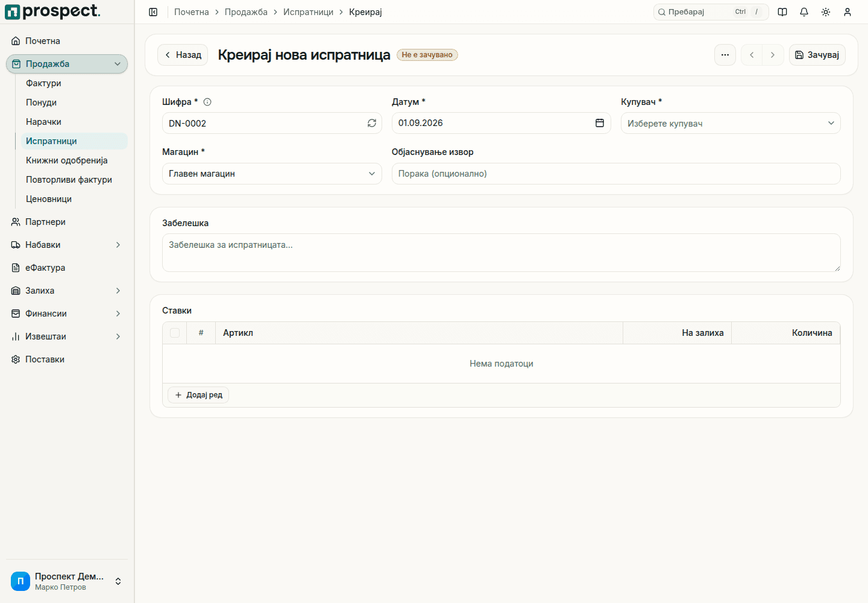Open the three-dots more actions menu
Screen dimensions: 868x603
click(725, 55)
